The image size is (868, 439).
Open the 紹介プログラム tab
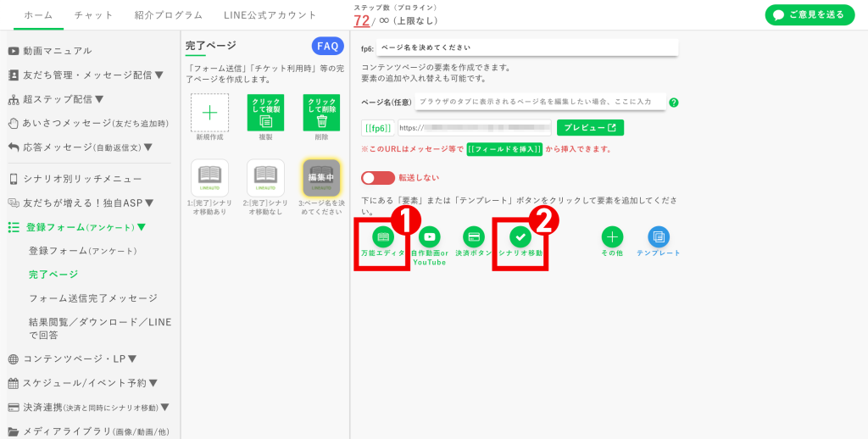[169, 15]
